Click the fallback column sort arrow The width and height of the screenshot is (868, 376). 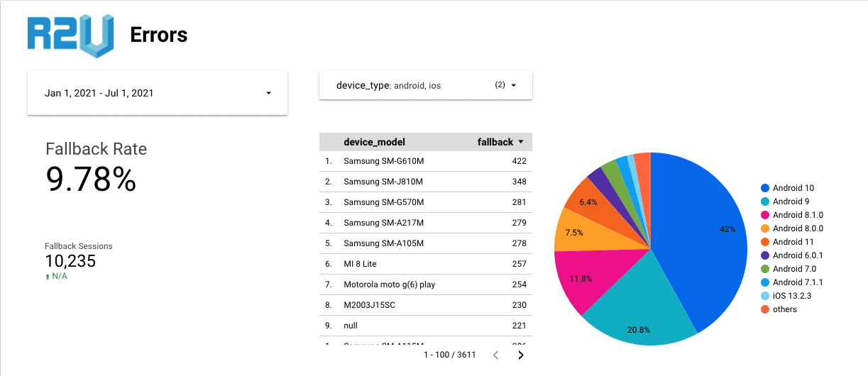(x=522, y=142)
